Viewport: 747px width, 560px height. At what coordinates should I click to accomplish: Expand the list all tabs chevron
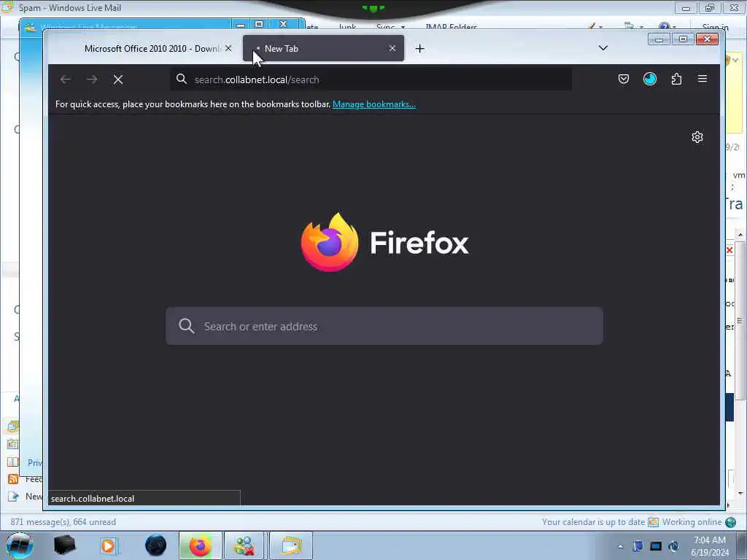[x=603, y=48]
